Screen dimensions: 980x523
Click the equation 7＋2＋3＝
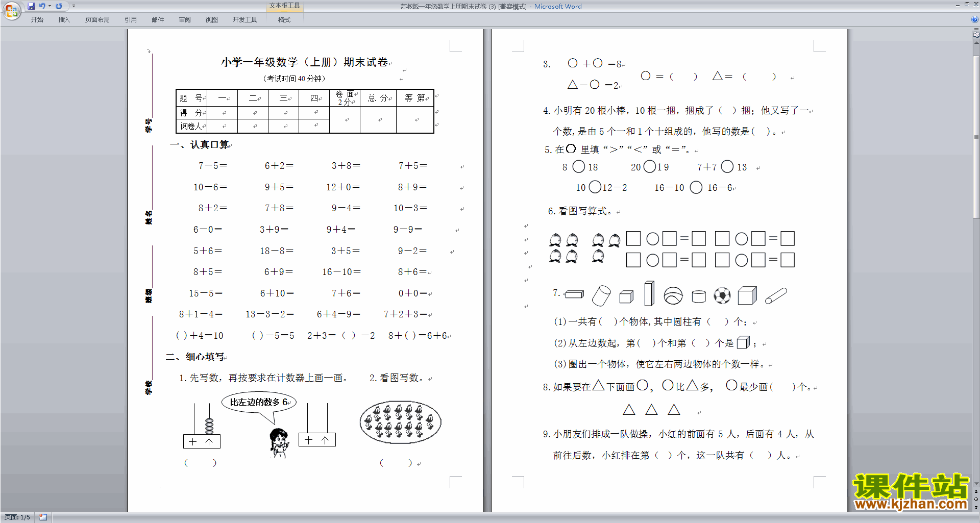point(405,314)
